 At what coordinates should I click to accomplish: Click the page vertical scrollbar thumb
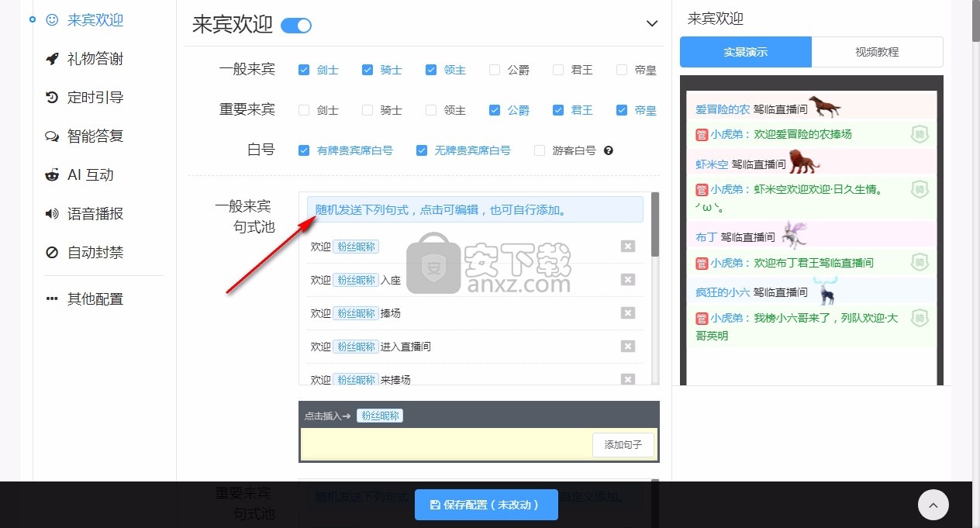tap(975, 20)
